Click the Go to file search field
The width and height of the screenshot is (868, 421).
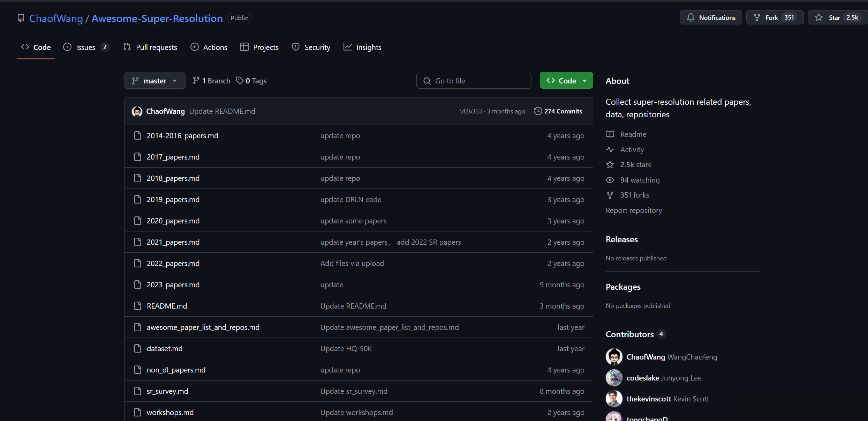pyautogui.click(x=473, y=81)
